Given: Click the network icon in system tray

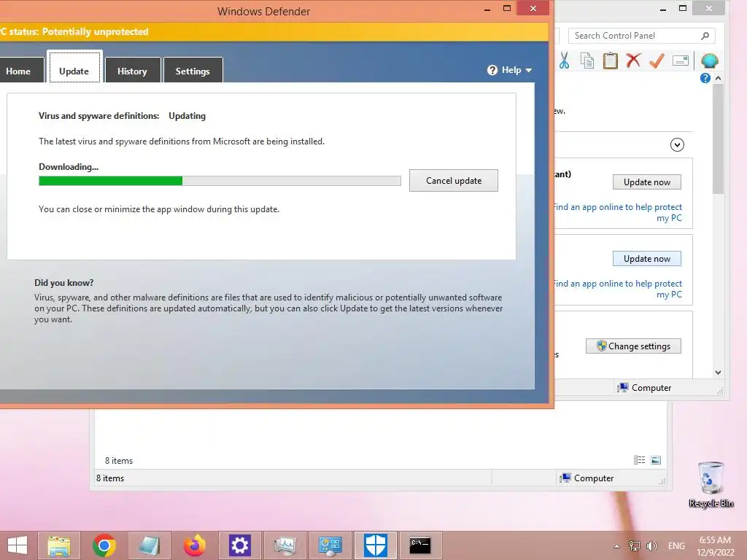Looking at the screenshot, I should point(635,546).
